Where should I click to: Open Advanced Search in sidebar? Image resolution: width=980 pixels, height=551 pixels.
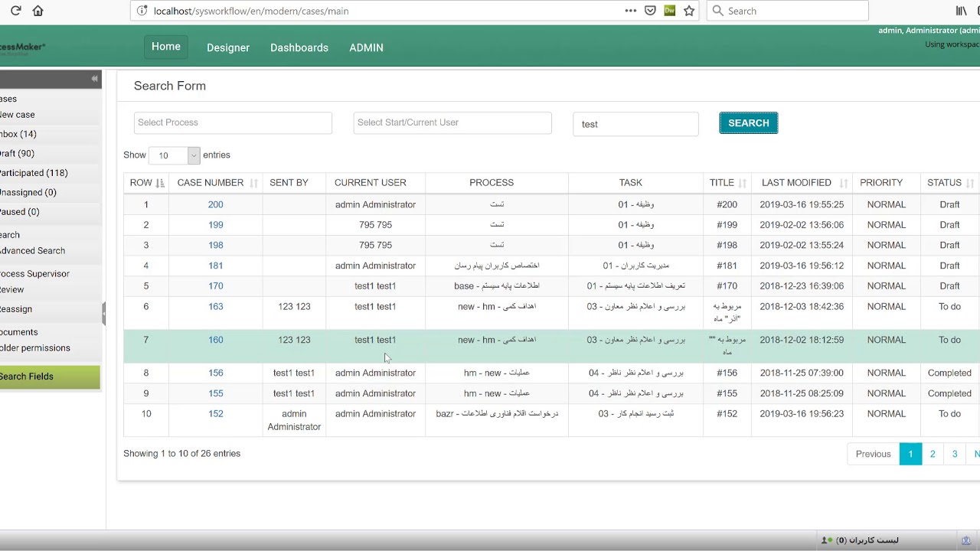tap(32, 251)
